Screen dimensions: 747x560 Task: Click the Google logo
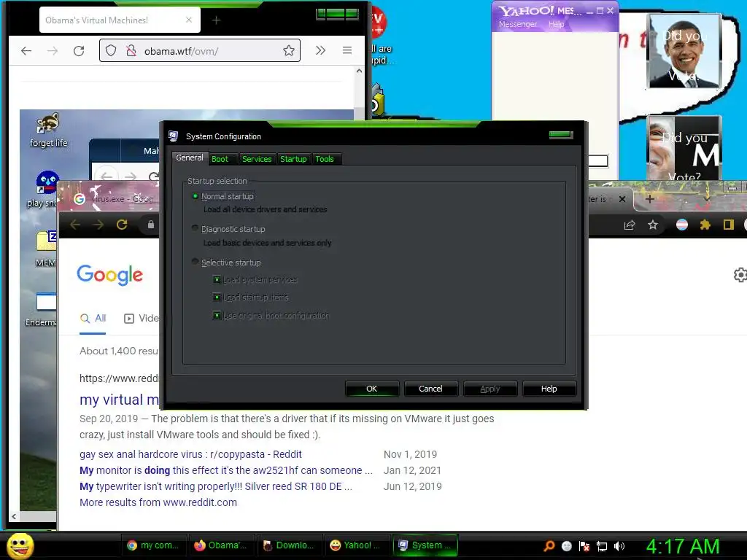click(109, 275)
